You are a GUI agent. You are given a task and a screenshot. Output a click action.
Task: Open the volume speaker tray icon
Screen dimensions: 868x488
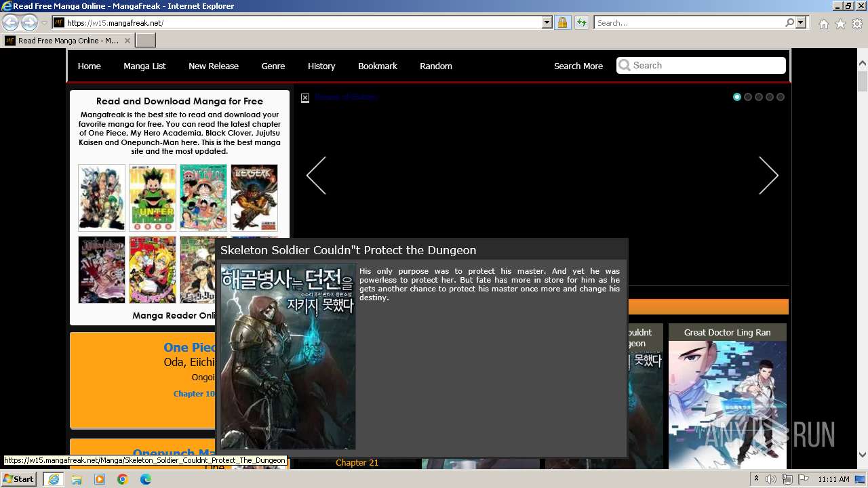pyautogui.click(x=771, y=479)
